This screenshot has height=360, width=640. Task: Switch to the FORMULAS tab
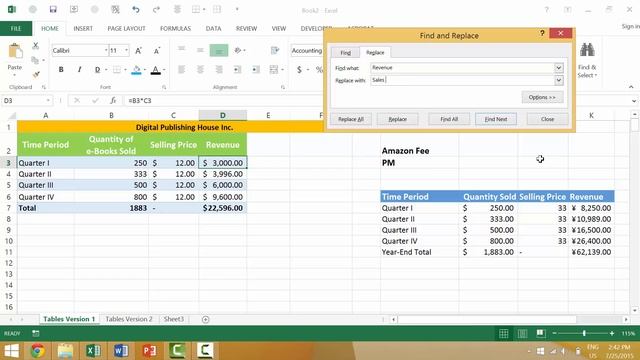click(176, 29)
